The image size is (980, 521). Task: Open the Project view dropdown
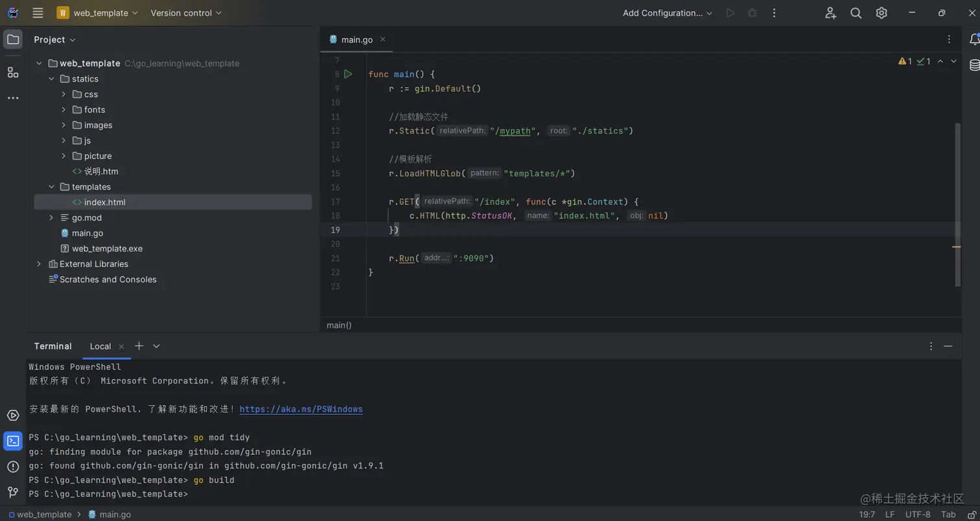tap(55, 40)
